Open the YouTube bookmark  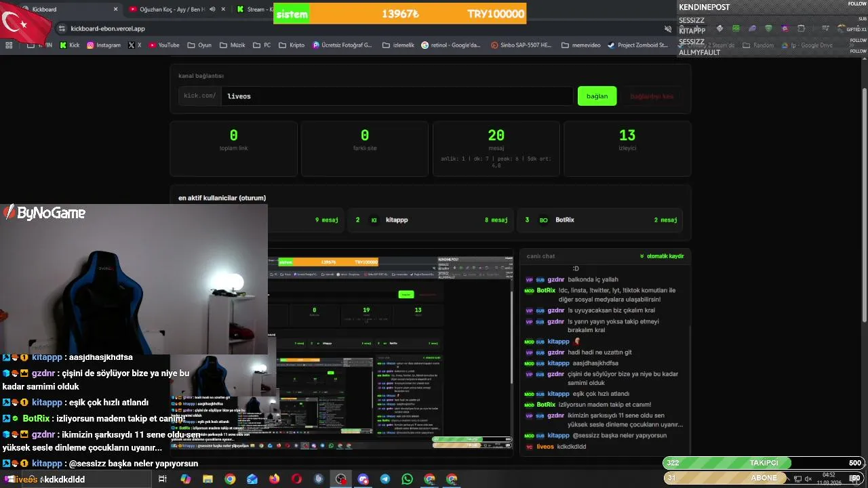pos(163,45)
